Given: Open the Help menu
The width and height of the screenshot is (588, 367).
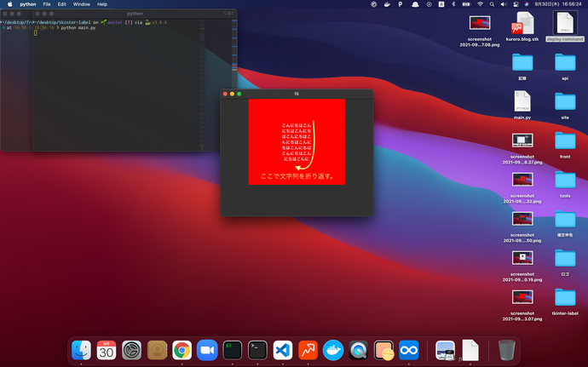Looking at the screenshot, I should click(x=102, y=4).
